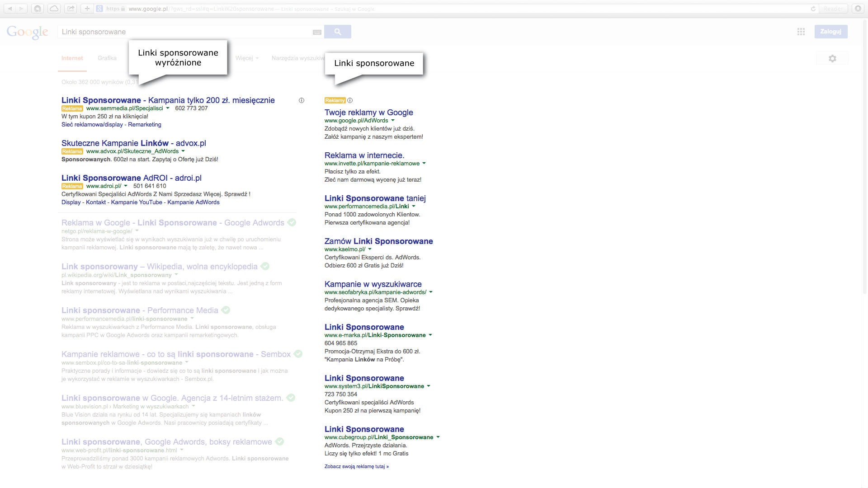Image resolution: width=868 pixels, height=488 pixels.
Task: Click green checkmark by Blue Vision result
Action: click(291, 398)
